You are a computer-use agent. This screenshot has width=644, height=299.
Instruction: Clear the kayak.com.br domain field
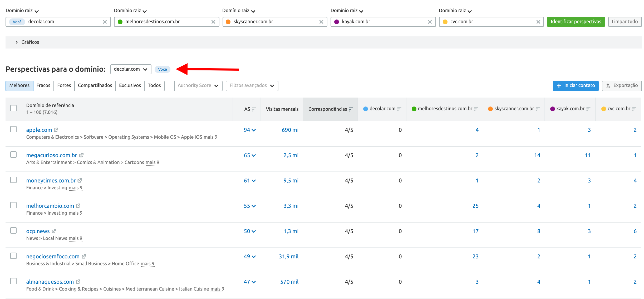pos(430,22)
